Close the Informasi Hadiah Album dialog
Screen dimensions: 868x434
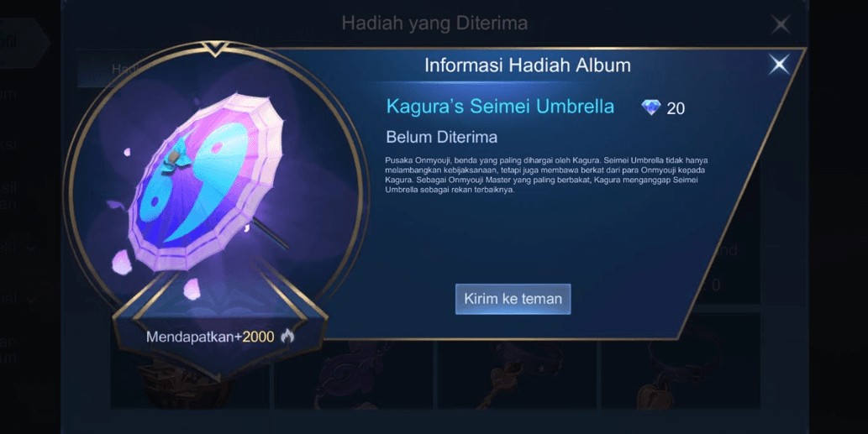coord(779,65)
